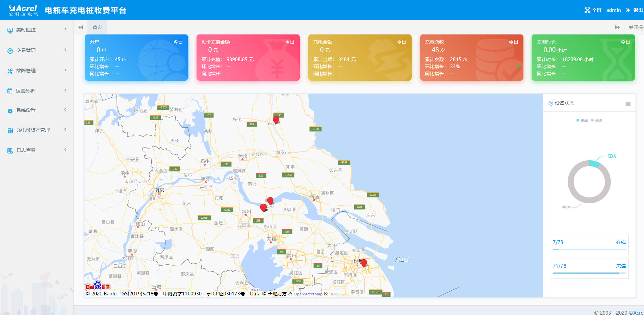
Task: Click the red map marker at 上海
Action: coord(364,263)
